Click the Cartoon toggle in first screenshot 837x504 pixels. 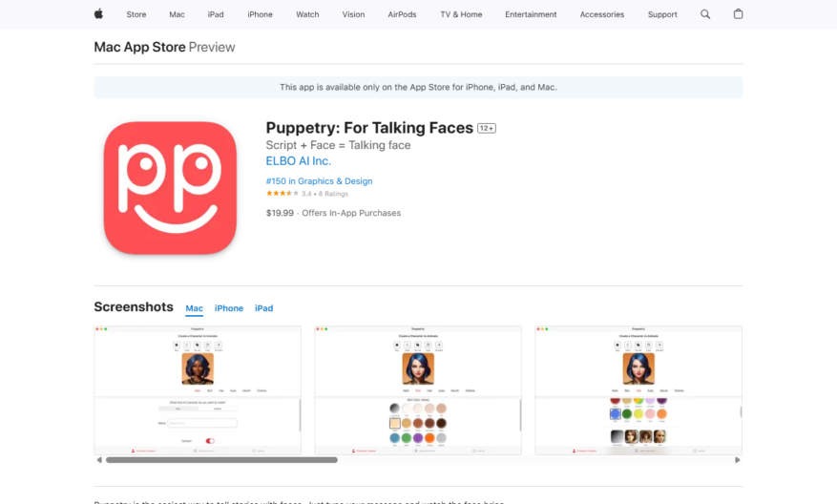coord(210,441)
